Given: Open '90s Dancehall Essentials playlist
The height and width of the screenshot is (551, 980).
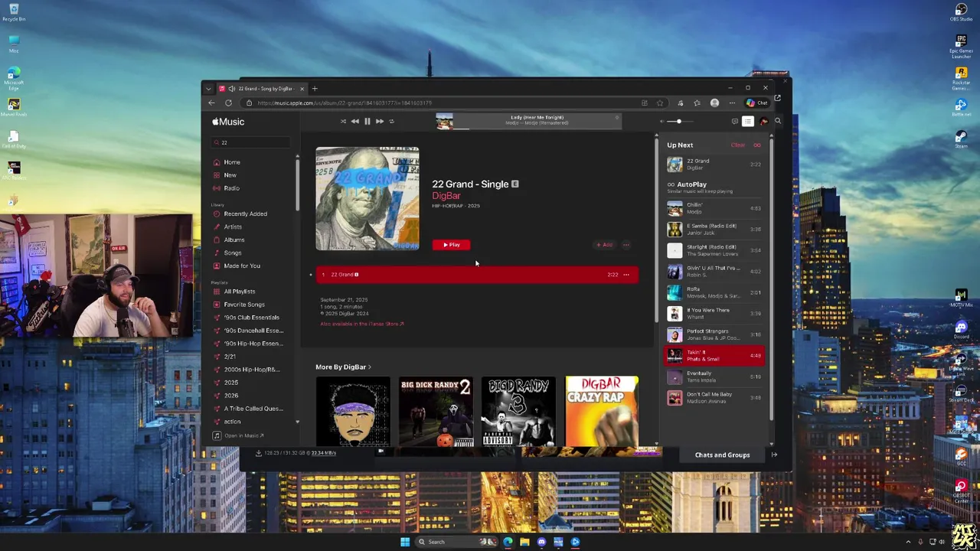Looking at the screenshot, I should (253, 331).
